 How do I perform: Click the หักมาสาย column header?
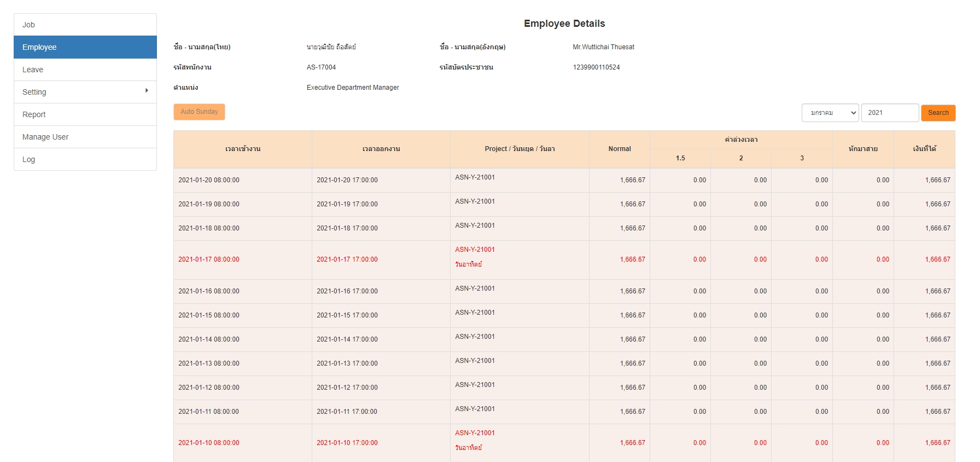(x=863, y=149)
